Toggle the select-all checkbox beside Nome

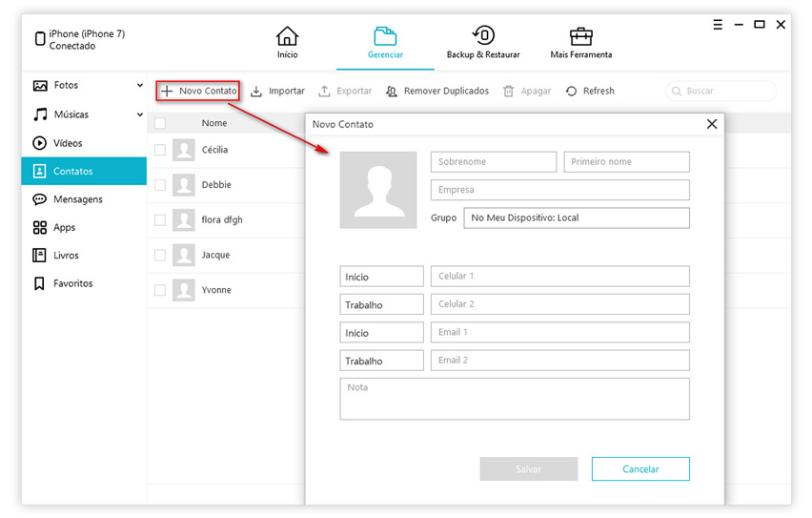pyautogui.click(x=160, y=123)
